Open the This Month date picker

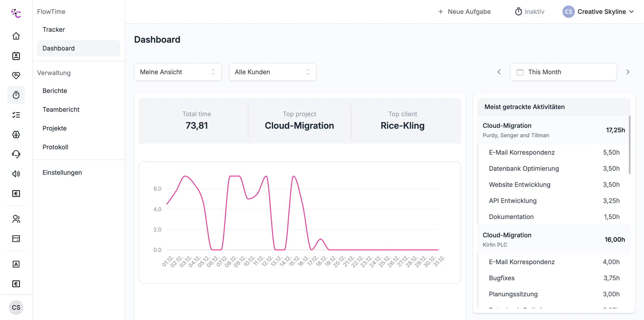pyautogui.click(x=563, y=72)
